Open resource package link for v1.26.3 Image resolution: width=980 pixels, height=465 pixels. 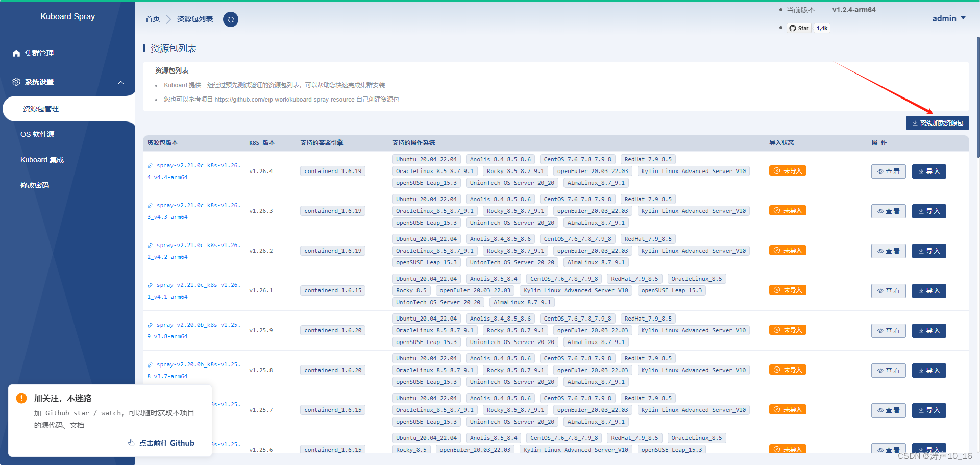(x=194, y=211)
